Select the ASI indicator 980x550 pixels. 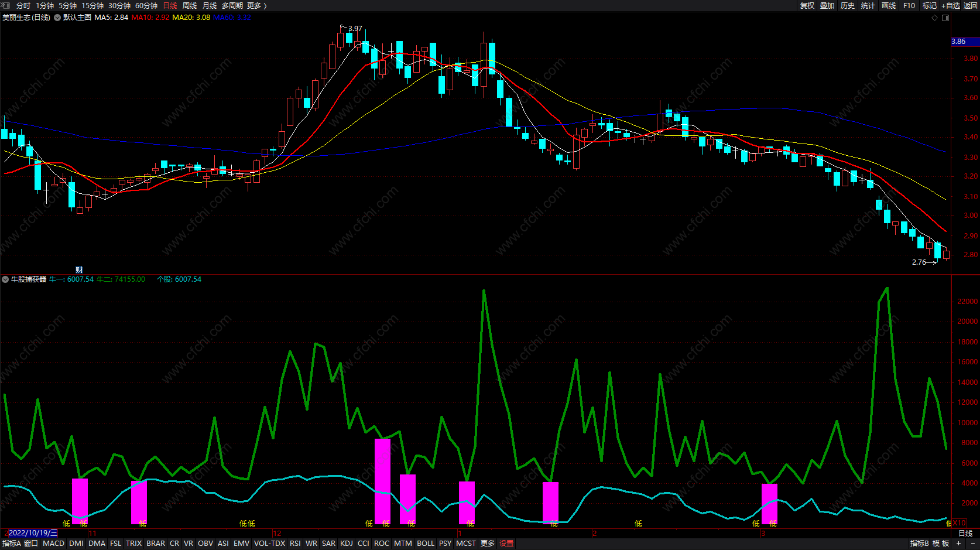click(x=223, y=544)
